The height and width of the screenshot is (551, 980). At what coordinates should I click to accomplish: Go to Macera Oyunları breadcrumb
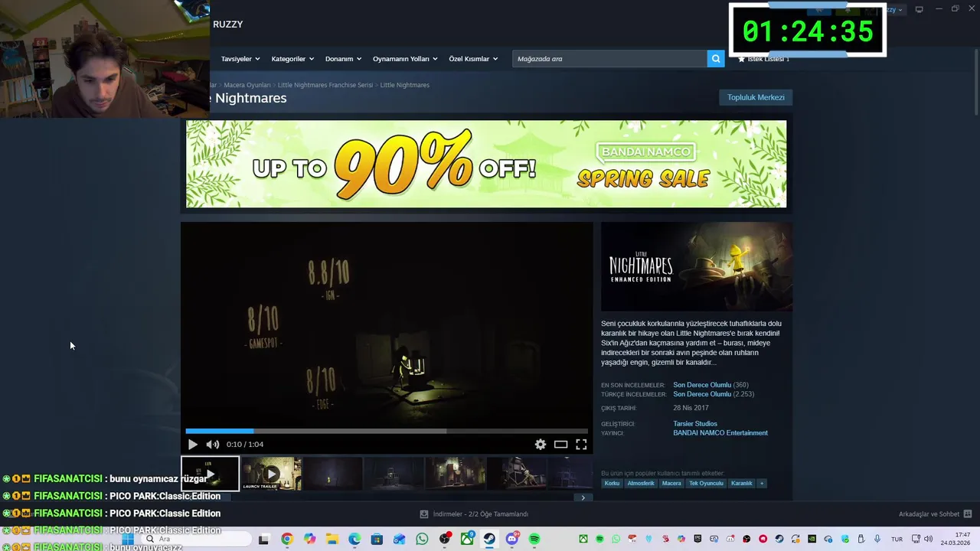(x=247, y=85)
